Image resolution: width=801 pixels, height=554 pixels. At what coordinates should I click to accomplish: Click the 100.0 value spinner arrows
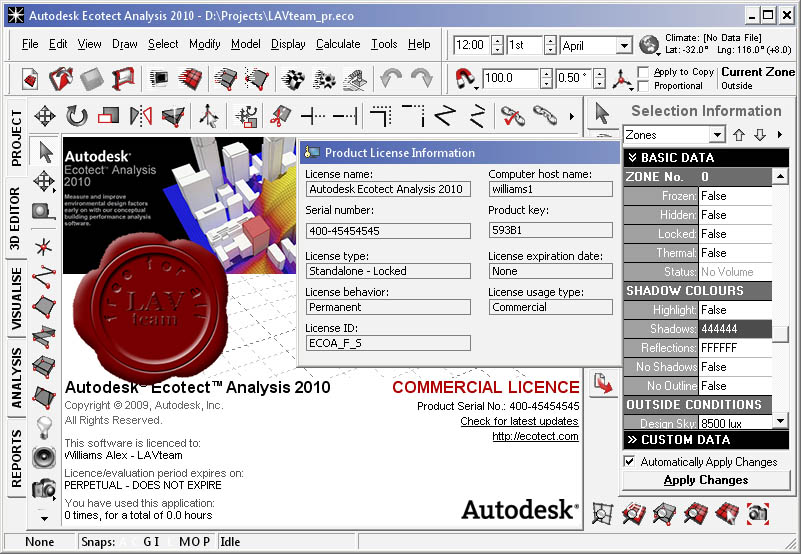pyautogui.click(x=546, y=78)
